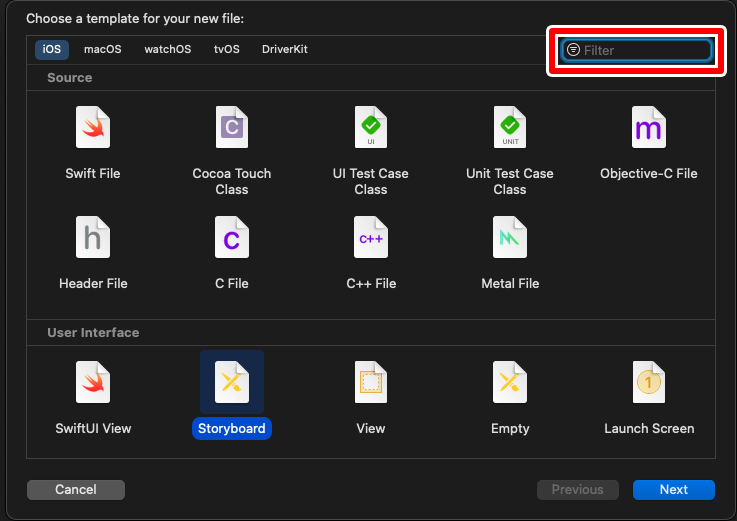Choose the Empty interface template icon
Image resolution: width=737 pixels, height=521 pixels.
click(510, 382)
